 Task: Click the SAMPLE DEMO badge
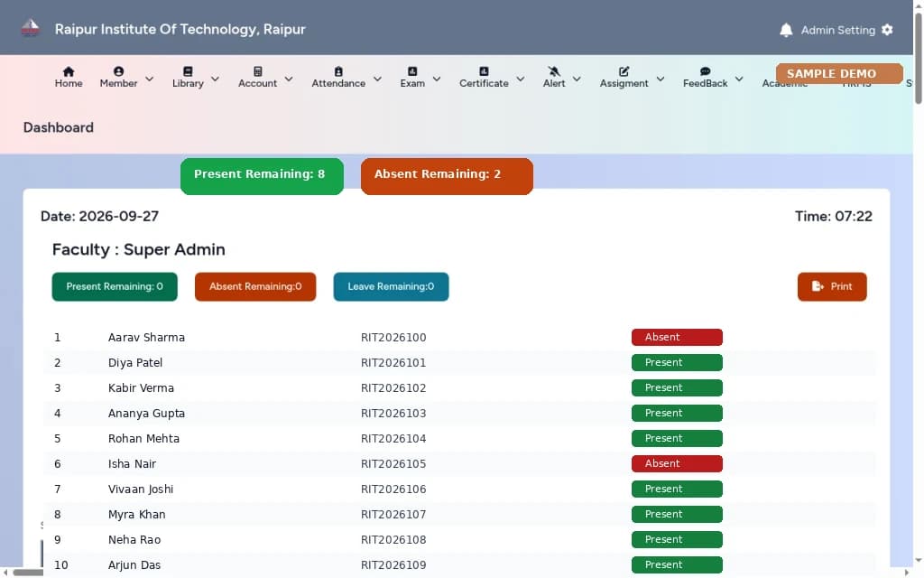(839, 74)
